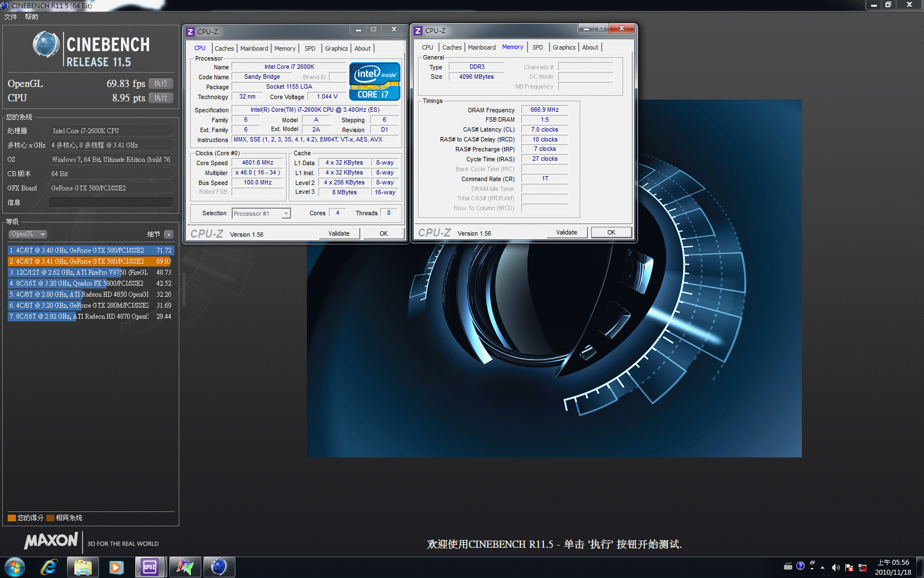Click the keyboard input language tray icon
The height and width of the screenshot is (578, 924).
pos(788,566)
